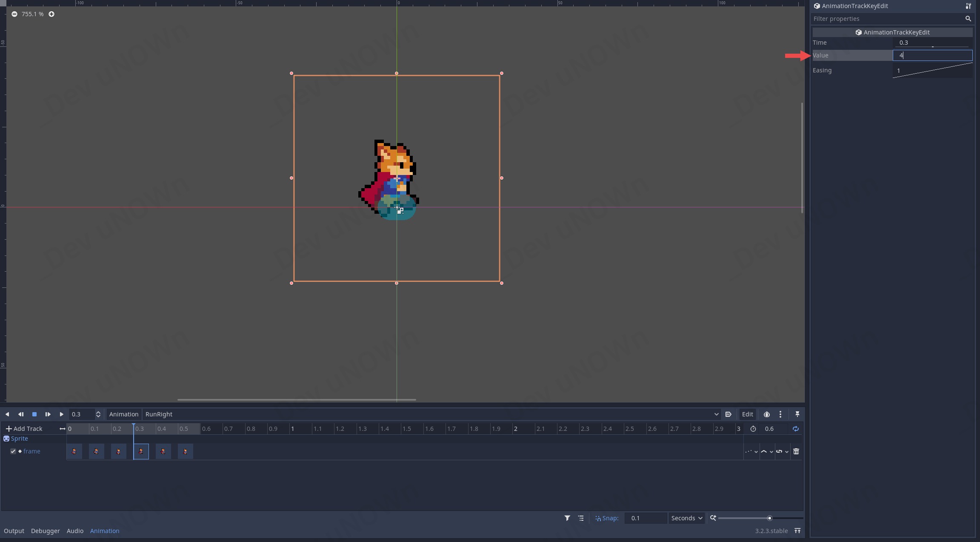Open the RunRight animation dropdown
Screen dimensions: 980x542
[x=431, y=414]
